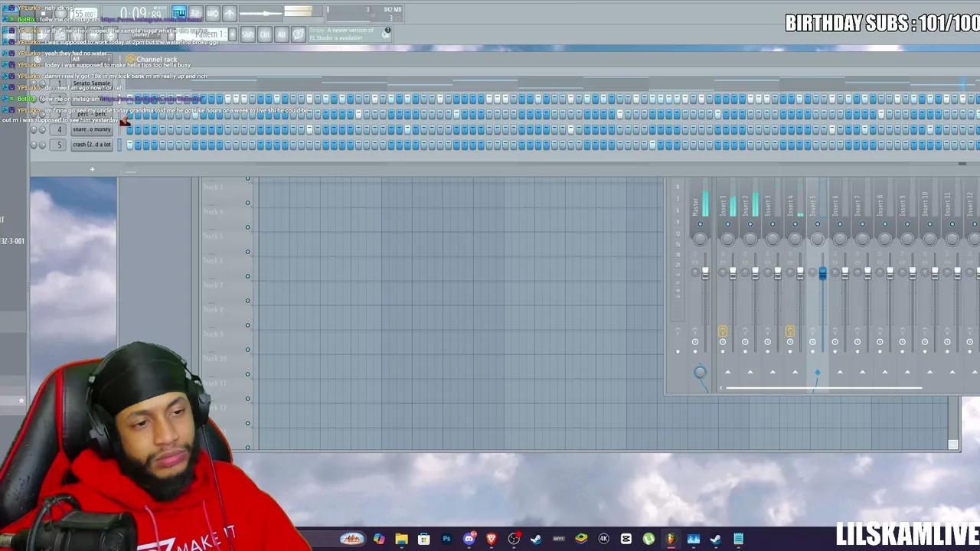
Task: Expand the send arrow under Insert 7
Action: (863, 372)
